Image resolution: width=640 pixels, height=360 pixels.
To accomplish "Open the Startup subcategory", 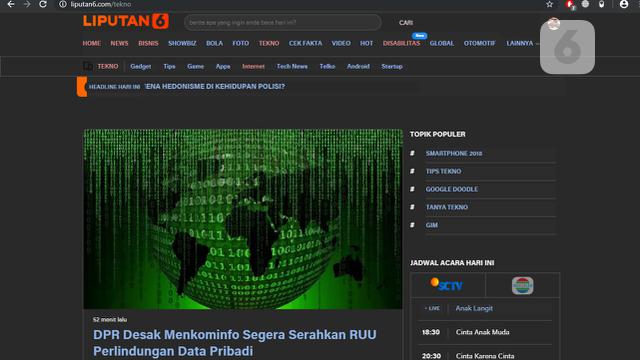I will point(392,67).
